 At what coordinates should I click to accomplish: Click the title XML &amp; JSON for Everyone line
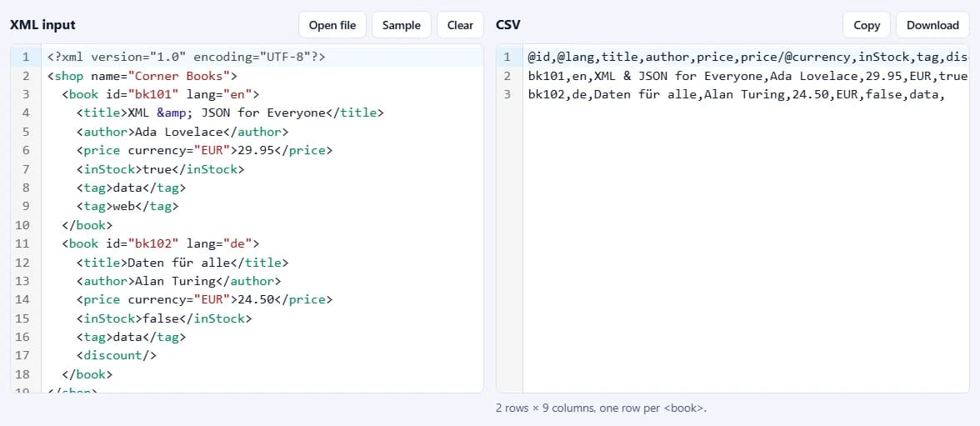pos(262,113)
